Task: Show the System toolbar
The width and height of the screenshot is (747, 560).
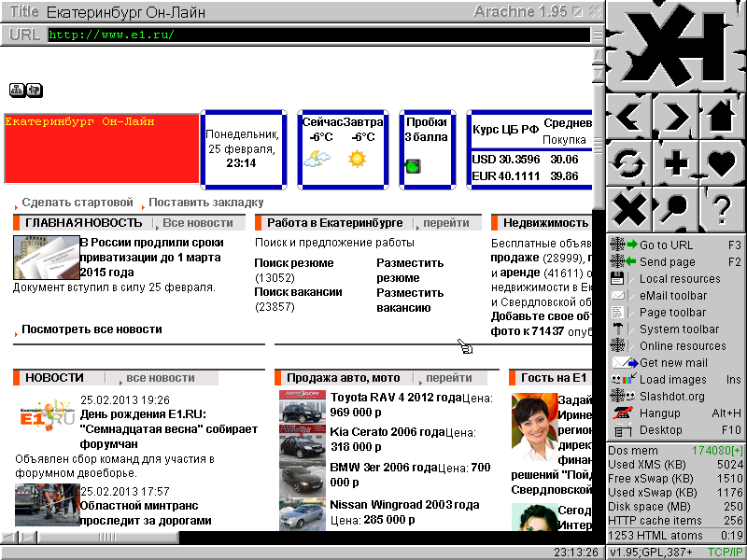Action: click(x=675, y=329)
